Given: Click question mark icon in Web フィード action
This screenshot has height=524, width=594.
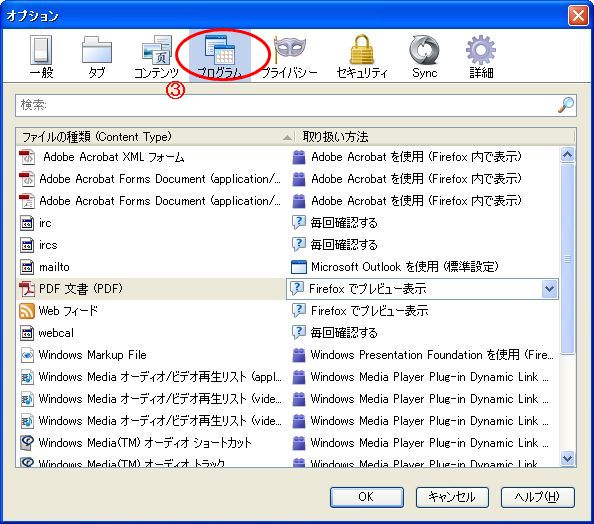Looking at the screenshot, I should (x=299, y=310).
